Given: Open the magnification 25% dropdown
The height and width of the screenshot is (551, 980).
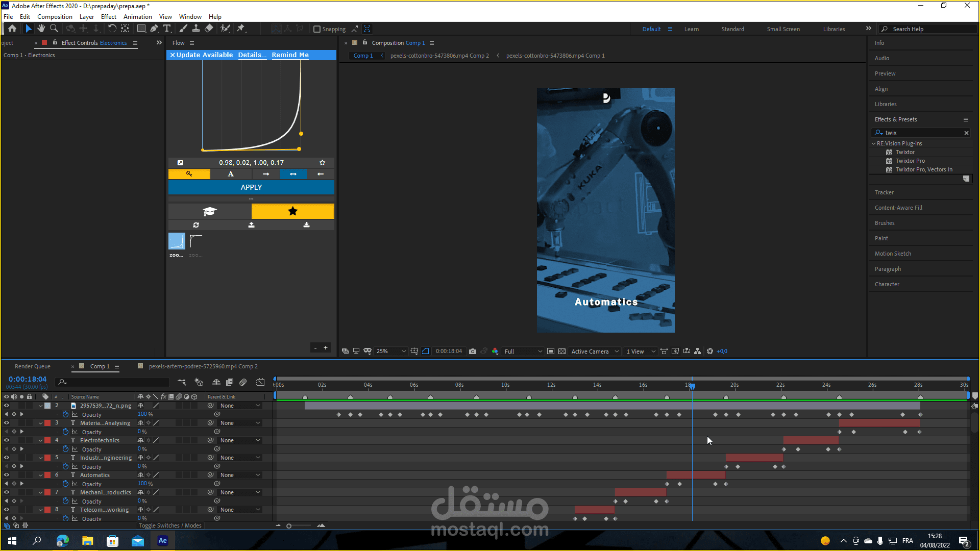Looking at the screenshot, I should point(391,352).
